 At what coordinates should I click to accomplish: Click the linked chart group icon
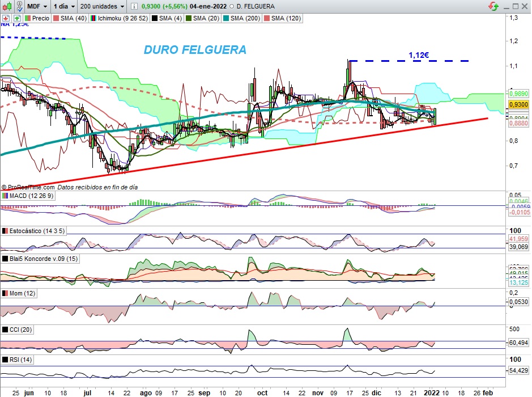[x=20, y=6]
